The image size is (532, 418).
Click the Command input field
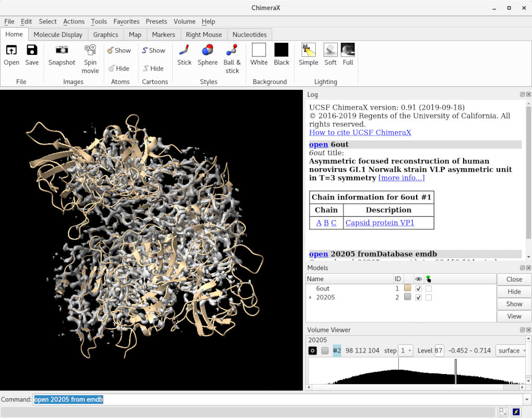point(278,399)
